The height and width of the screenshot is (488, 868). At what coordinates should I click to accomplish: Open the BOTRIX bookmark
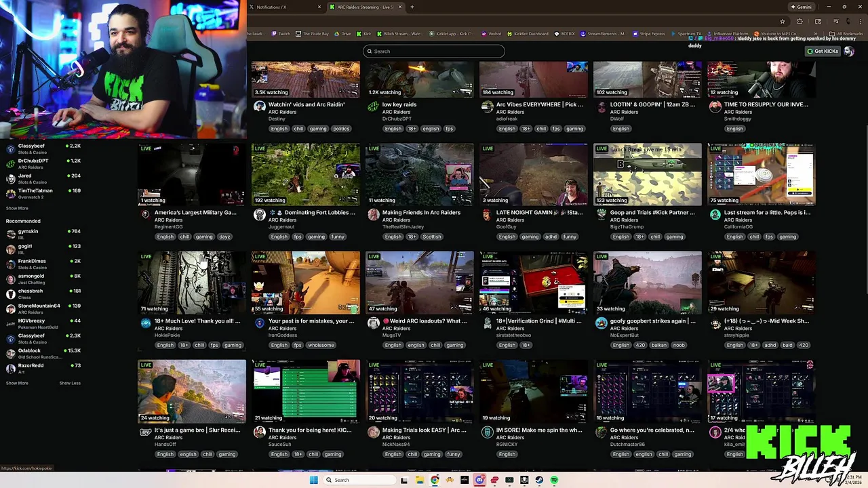coord(564,33)
